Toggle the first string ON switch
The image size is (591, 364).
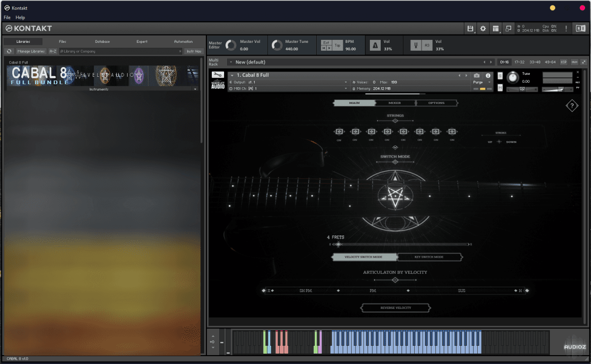(339, 132)
